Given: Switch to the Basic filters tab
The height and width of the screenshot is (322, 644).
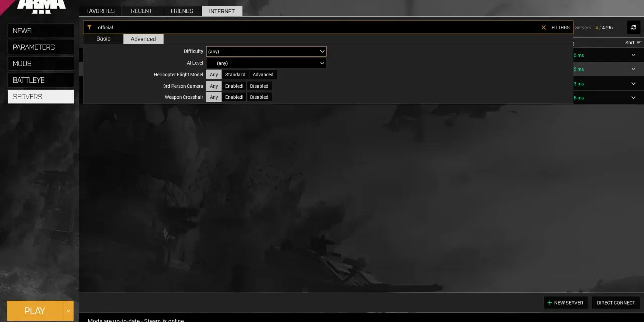Looking at the screenshot, I should pos(103,39).
